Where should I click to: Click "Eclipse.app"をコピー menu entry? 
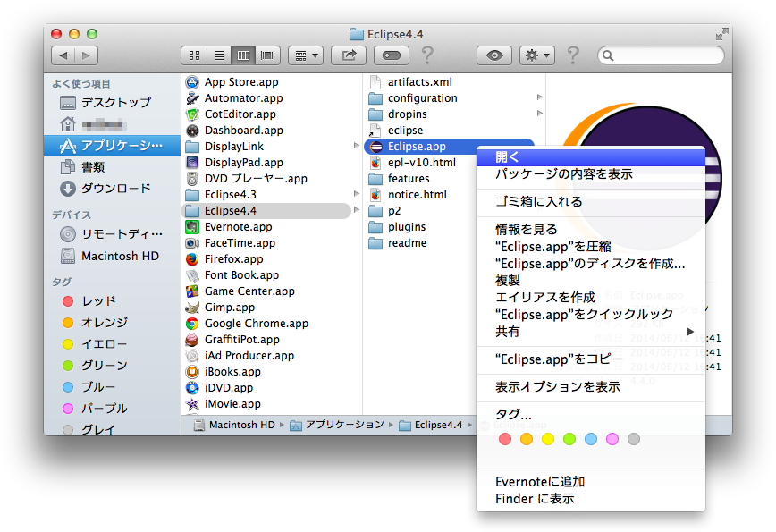pyautogui.click(x=591, y=359)
